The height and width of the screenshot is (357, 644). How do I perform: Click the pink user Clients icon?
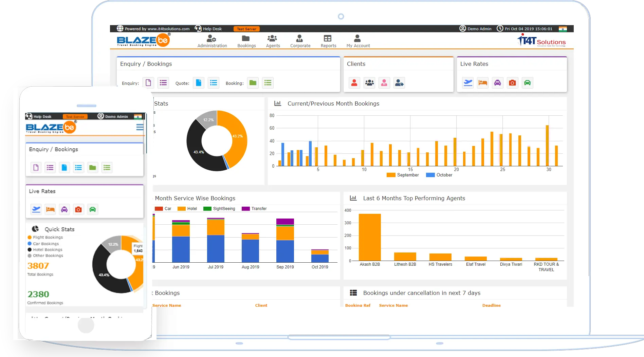[384, 83]
